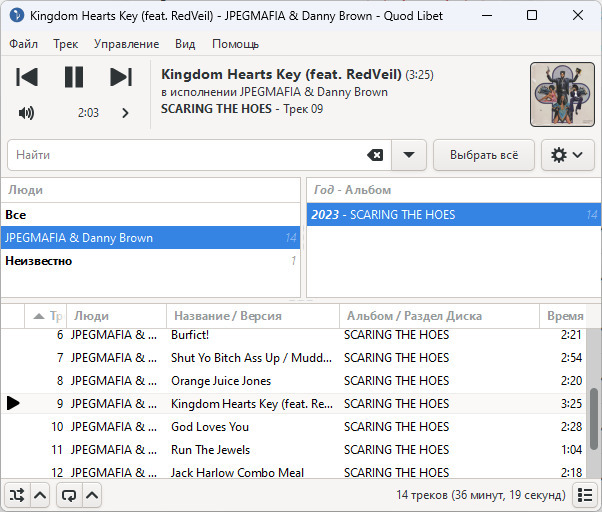The width and height of the screenshot is (602, 512).
Task: Open the gear preferences dropdown
Action: coord(567,155)
